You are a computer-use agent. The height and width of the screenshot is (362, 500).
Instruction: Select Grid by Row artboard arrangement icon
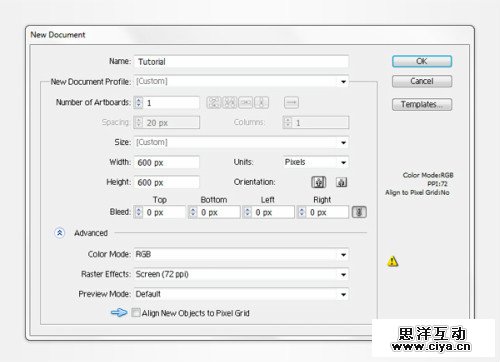pos(213,102)
